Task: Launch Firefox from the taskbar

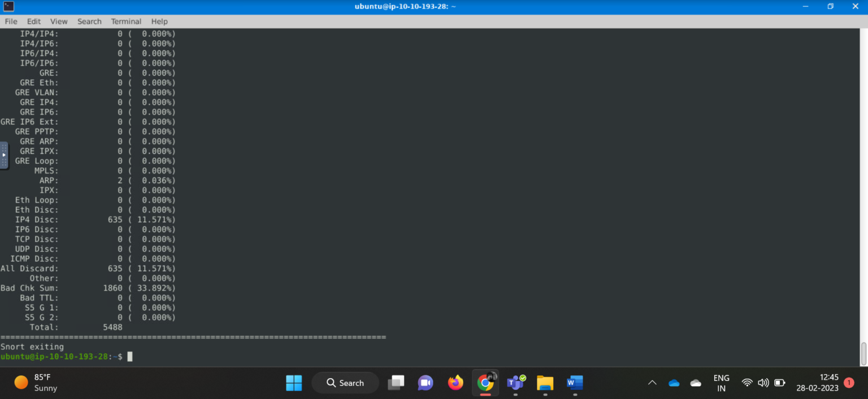Action: tap(455, 383)
